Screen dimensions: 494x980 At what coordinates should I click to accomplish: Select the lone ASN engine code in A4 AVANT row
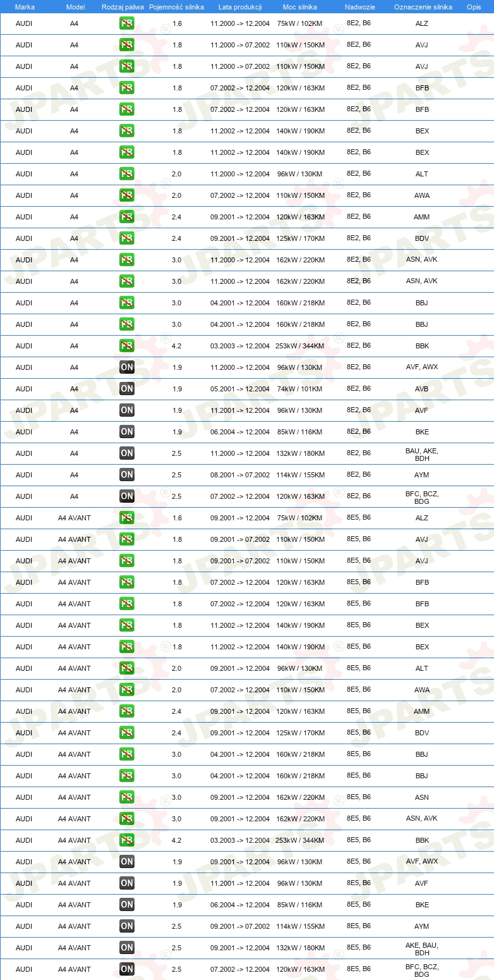[422, 798]
